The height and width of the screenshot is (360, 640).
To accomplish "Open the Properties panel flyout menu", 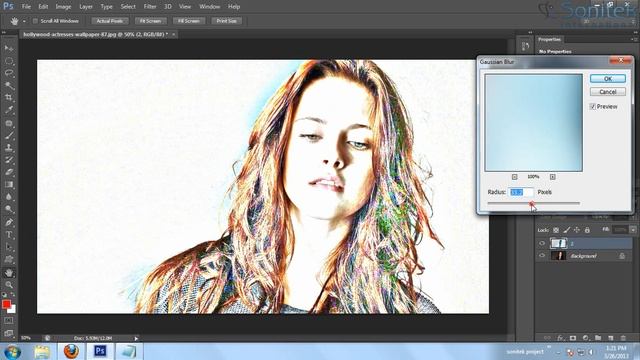I will [634, 39].
